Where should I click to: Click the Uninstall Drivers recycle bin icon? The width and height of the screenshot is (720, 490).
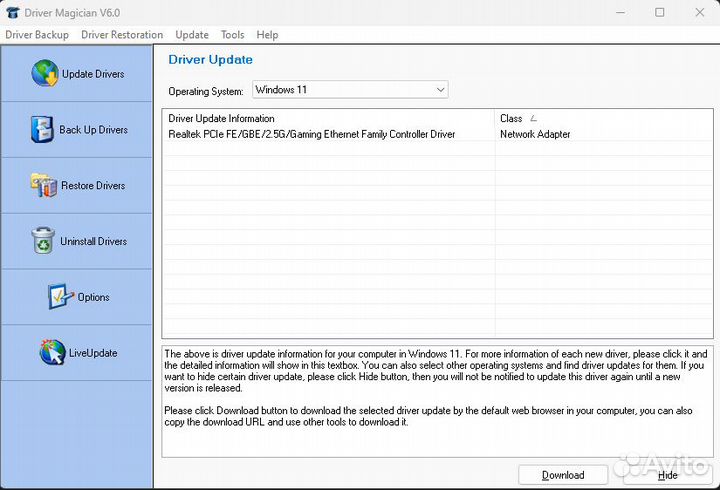43,241
